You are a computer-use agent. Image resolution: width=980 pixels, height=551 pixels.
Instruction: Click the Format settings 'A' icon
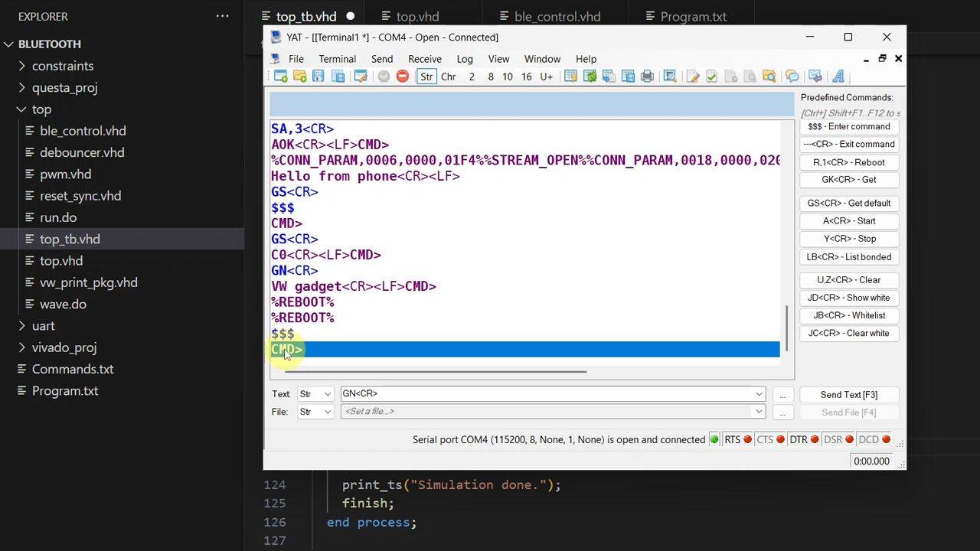tap(838, 77)
